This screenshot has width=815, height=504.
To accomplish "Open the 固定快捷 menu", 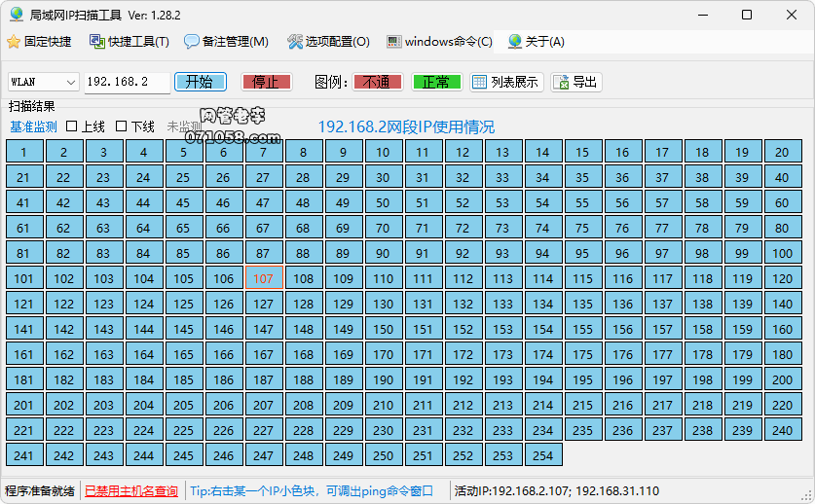I will pyautogui.click(x=40, y=42).
